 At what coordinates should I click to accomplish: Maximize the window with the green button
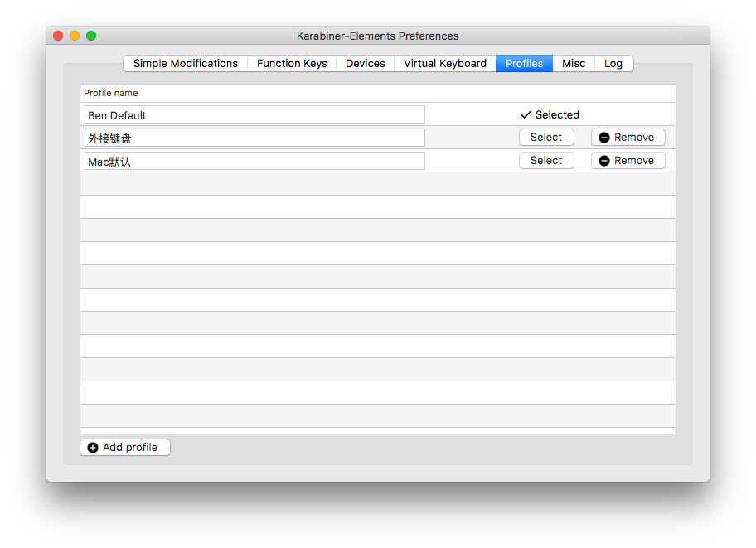91,36
